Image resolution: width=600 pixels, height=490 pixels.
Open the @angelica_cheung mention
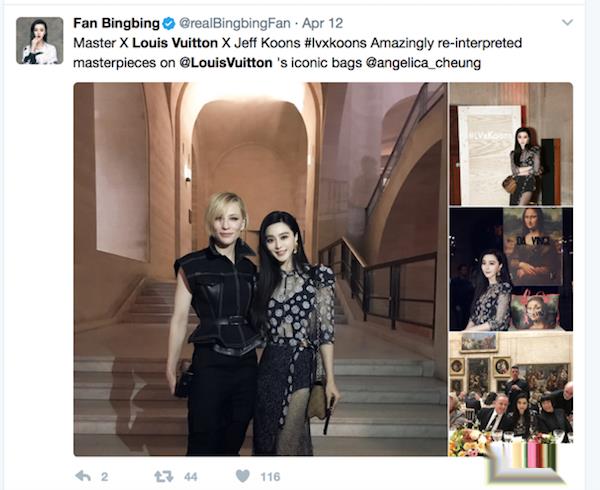424,63
